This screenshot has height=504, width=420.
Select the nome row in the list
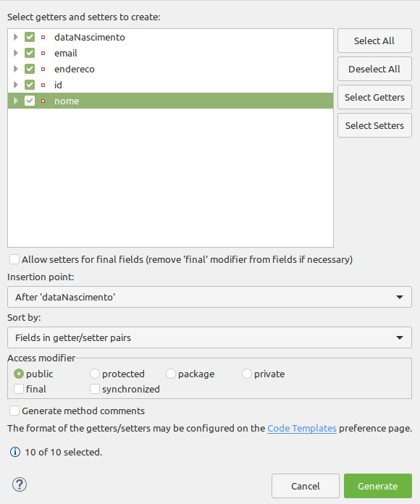(x=170, y=101)
